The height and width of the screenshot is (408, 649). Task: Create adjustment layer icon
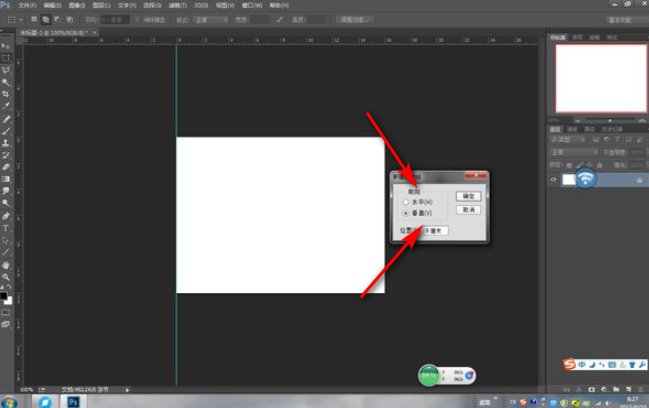coord(604,389)
